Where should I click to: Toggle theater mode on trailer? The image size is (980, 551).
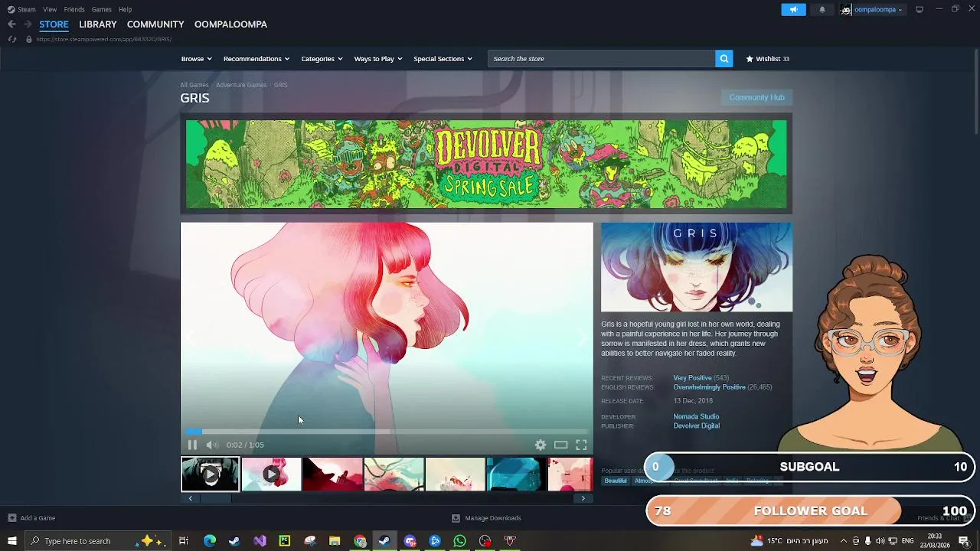coord(561,445)
